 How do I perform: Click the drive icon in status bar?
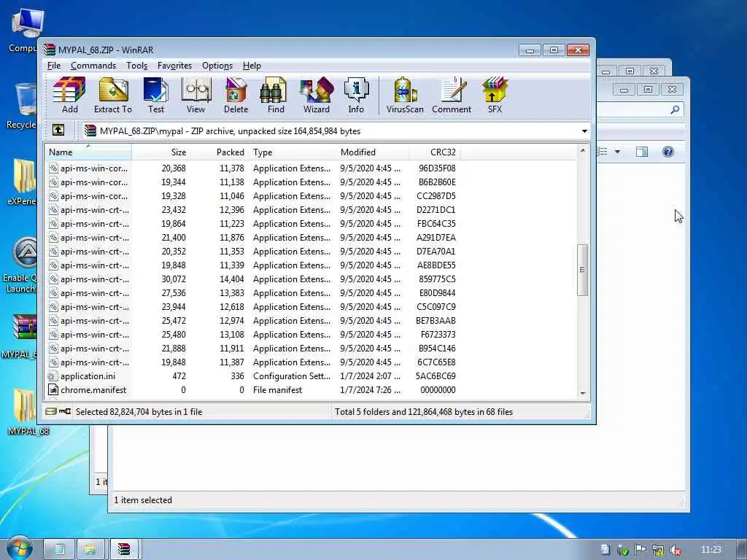(51, 411)
